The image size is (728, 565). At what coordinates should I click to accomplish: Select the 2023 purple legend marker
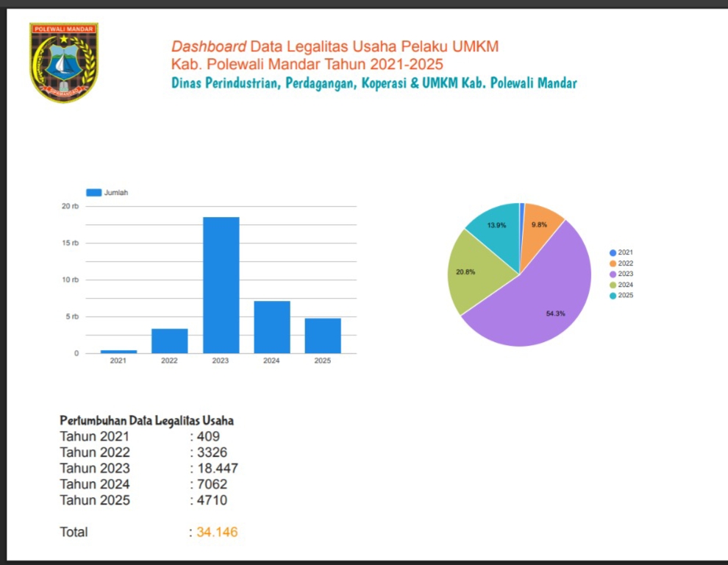coord(613,274)
